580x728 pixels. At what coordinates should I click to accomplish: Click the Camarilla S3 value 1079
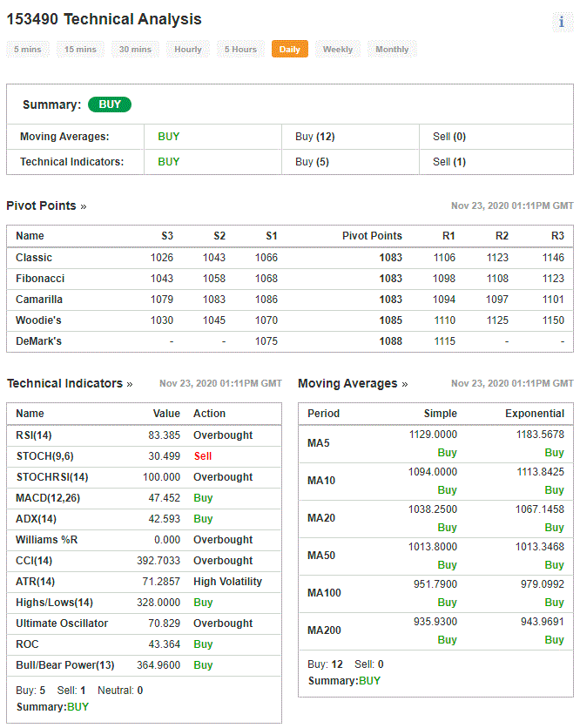click(162, 300)
